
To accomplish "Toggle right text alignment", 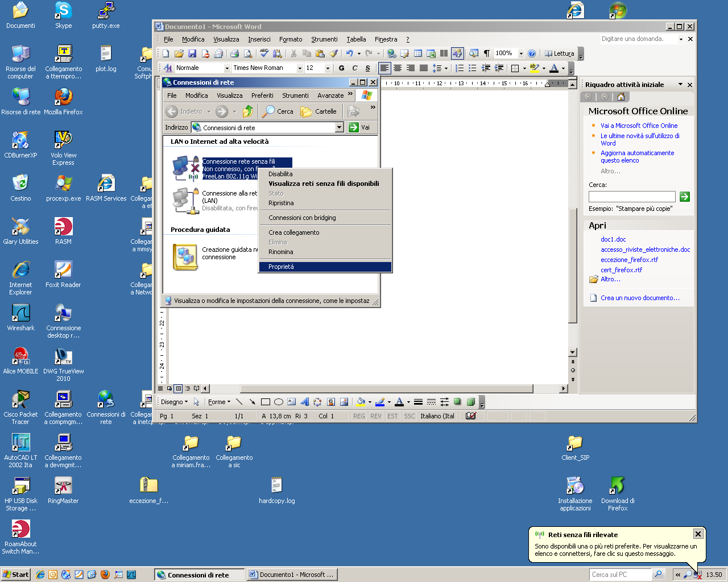I will coord(411,68).
